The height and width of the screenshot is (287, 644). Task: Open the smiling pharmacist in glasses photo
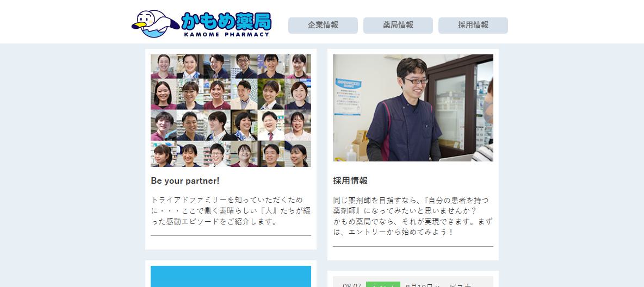pos(413,108)
